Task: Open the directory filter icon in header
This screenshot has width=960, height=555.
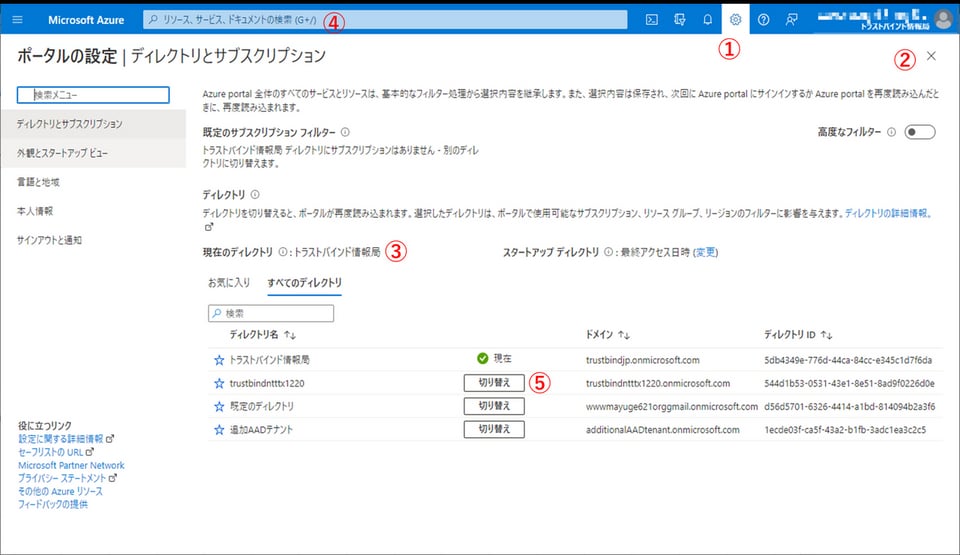Action: click(680, 20)
